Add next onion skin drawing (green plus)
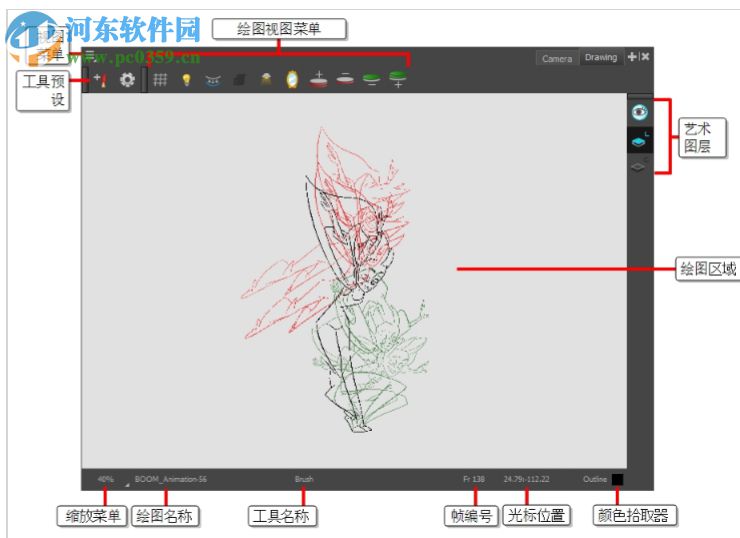 pos(398,79)
